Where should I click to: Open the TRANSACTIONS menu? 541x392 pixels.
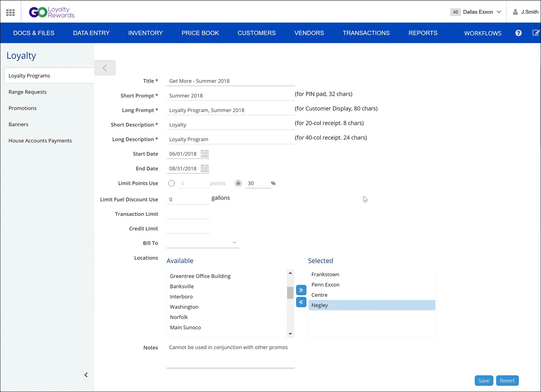tap(366, 33)
